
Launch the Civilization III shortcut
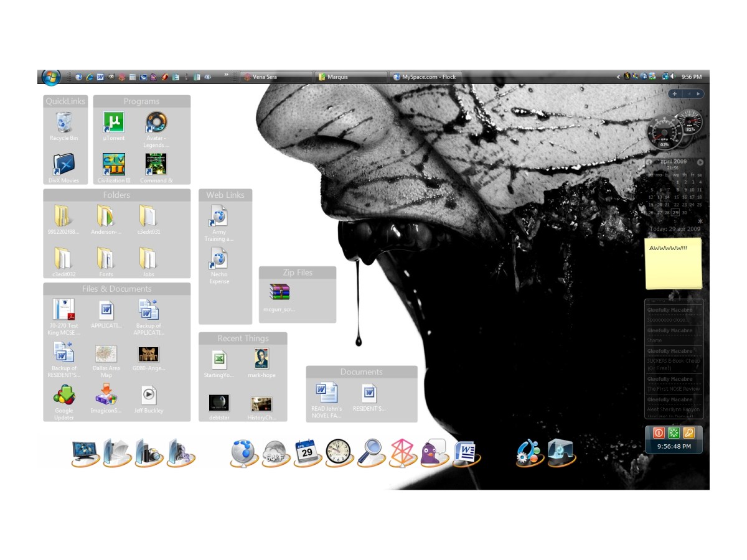114,164
